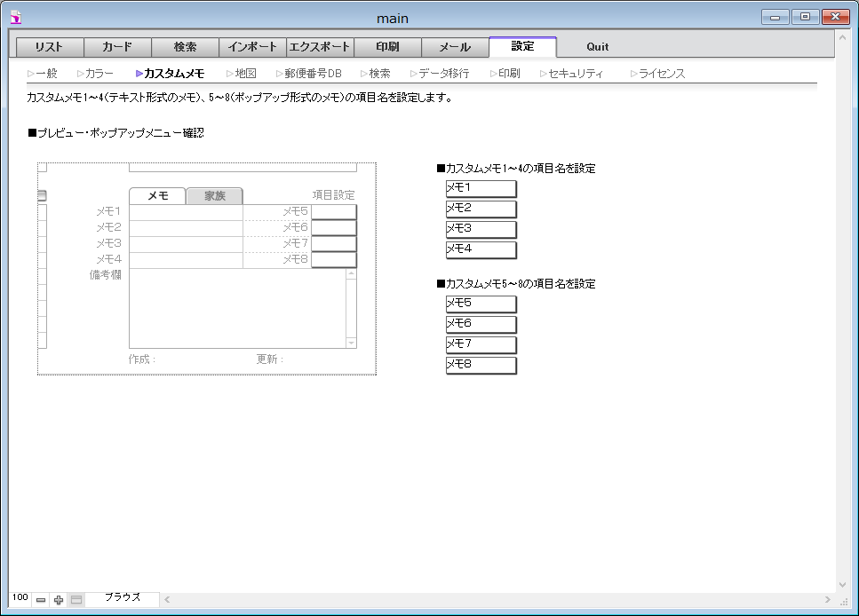The image size is (859, 616).
Task: Edit the メモ6 item name field
Action: (481, 324)
